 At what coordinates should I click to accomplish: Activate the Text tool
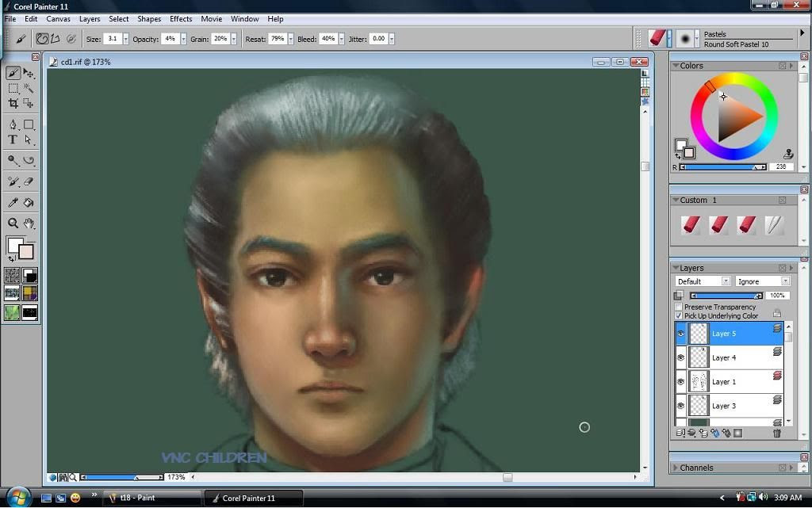pos(13,139)
